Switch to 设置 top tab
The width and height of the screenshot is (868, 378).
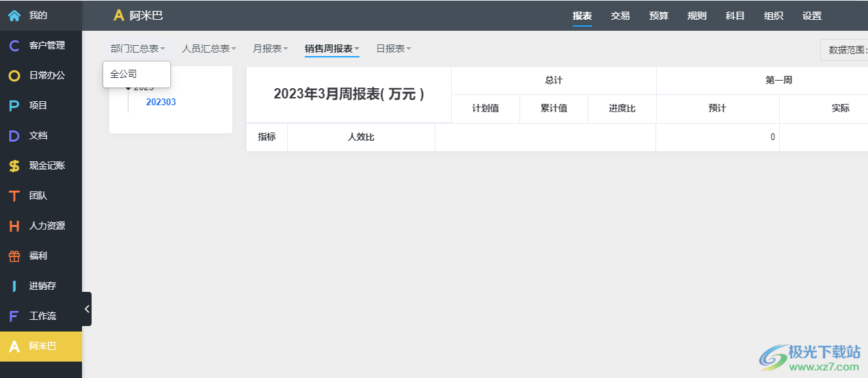point(812,16)
